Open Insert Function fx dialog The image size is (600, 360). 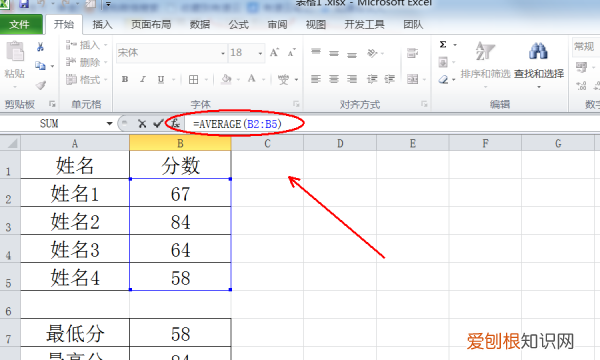[175, 123]
